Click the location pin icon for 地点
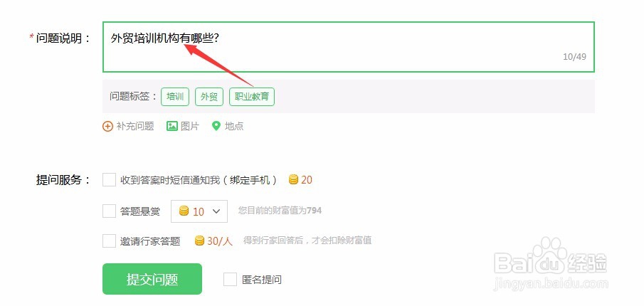The width and height of the screenshot is (644, 306). point(216,126)
